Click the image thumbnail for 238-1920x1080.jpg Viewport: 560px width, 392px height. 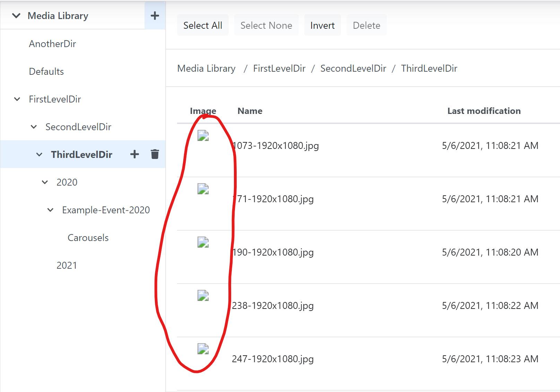click(203, 296)
